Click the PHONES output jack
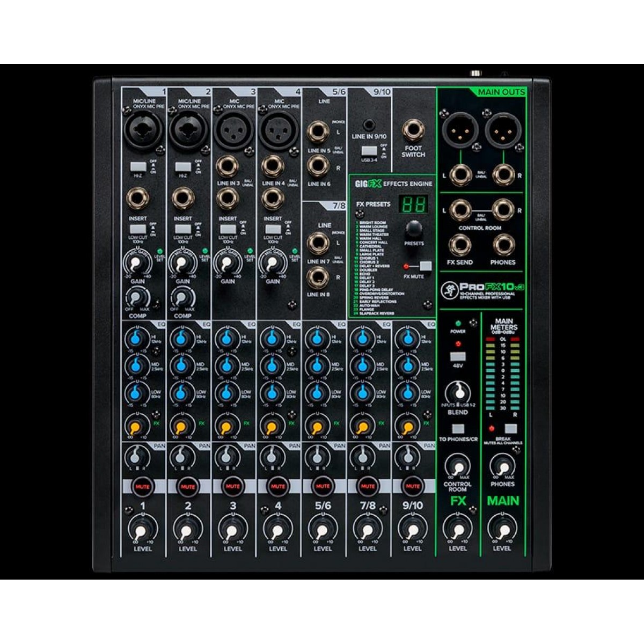The image size is (644, 644). tap(503, 246)
